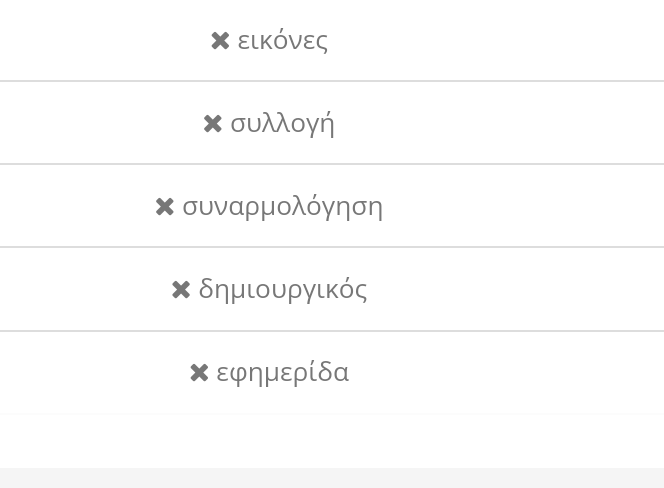This screenshot has height=488, width=664.
Task: Click blank area left of δημιουργικός row
Action: pyautogui.click(x=80, y=290)
